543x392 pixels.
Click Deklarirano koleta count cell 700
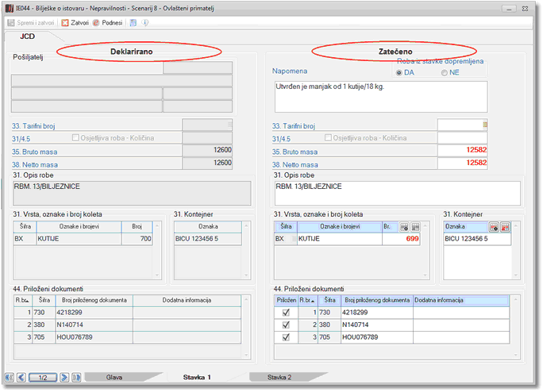[137, 239]
